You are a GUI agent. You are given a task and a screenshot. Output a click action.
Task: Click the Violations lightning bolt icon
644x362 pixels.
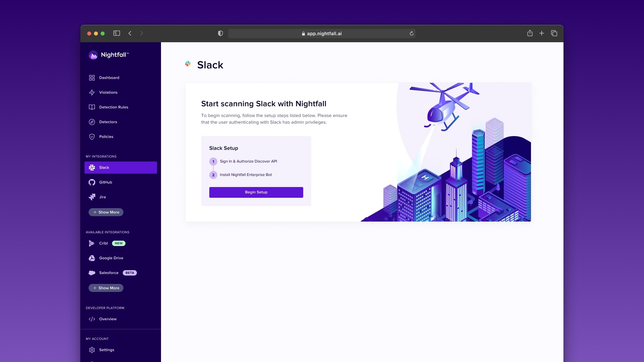pyautogui.click(x=92, y=93)
